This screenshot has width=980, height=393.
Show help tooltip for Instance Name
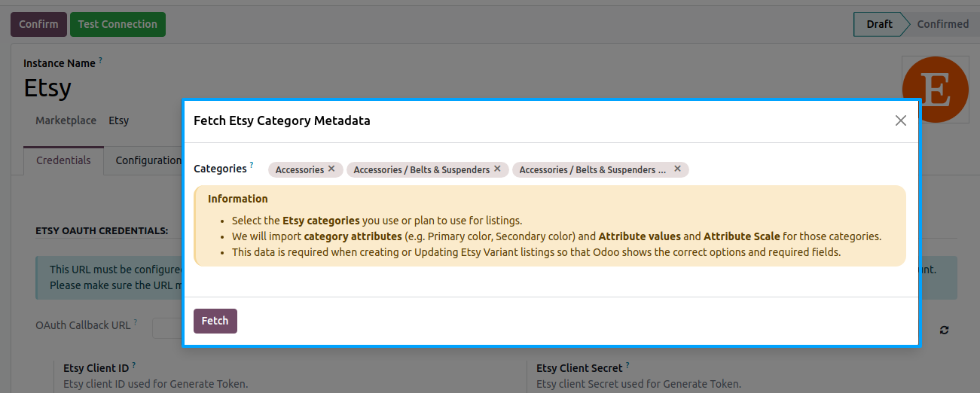(100, 59)
